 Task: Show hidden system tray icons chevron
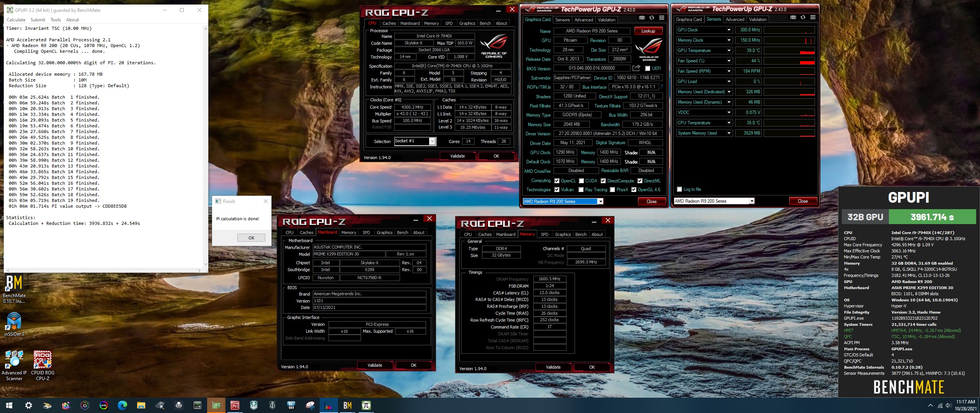931,405
